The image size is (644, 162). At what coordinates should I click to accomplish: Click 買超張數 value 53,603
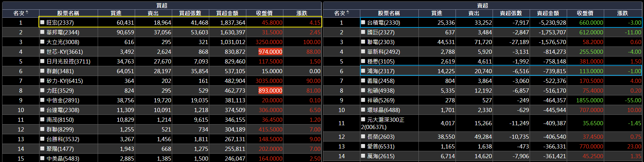pos(200,32)
